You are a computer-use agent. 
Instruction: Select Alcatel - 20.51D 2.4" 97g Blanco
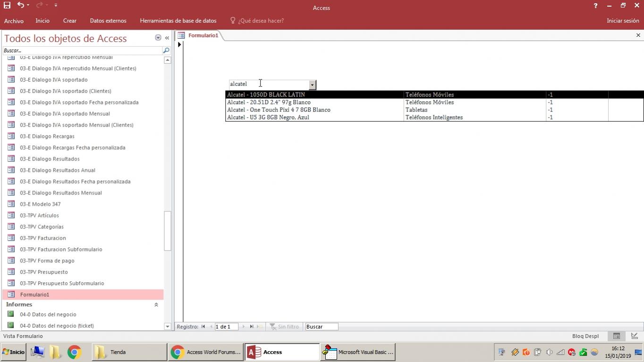315,102
